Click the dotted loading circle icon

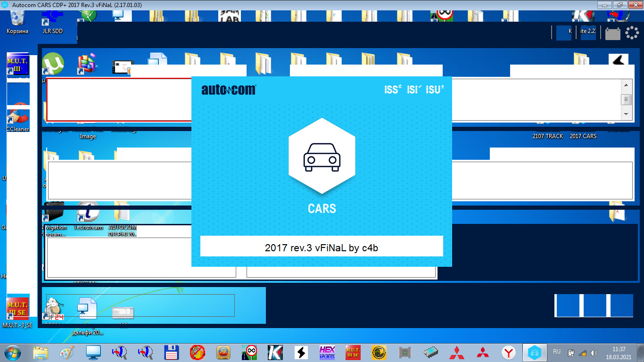click(632, 33)
